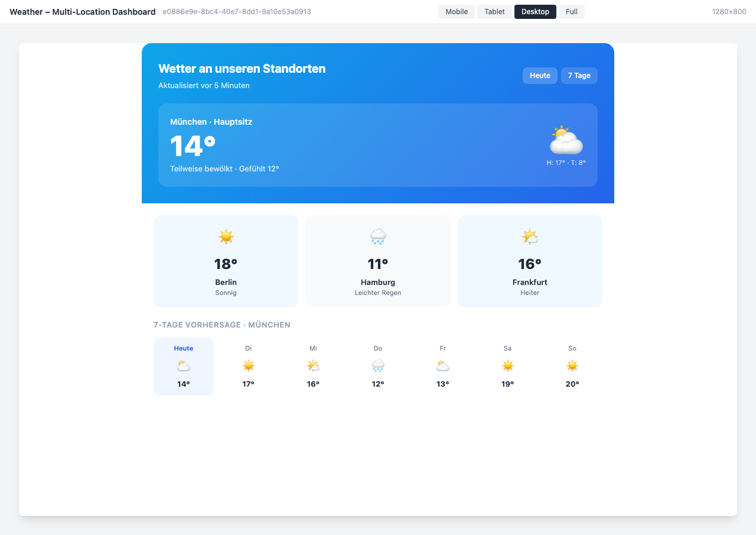756x535 pixels.
Task: Select the Mi forecast entry
Action: point(313,366)
